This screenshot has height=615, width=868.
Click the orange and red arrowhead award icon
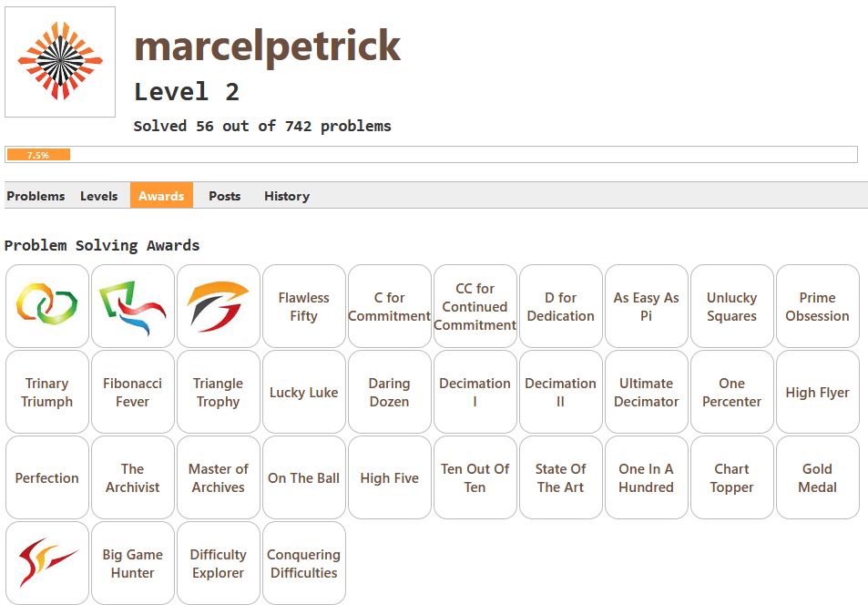(x=219, y=306)
